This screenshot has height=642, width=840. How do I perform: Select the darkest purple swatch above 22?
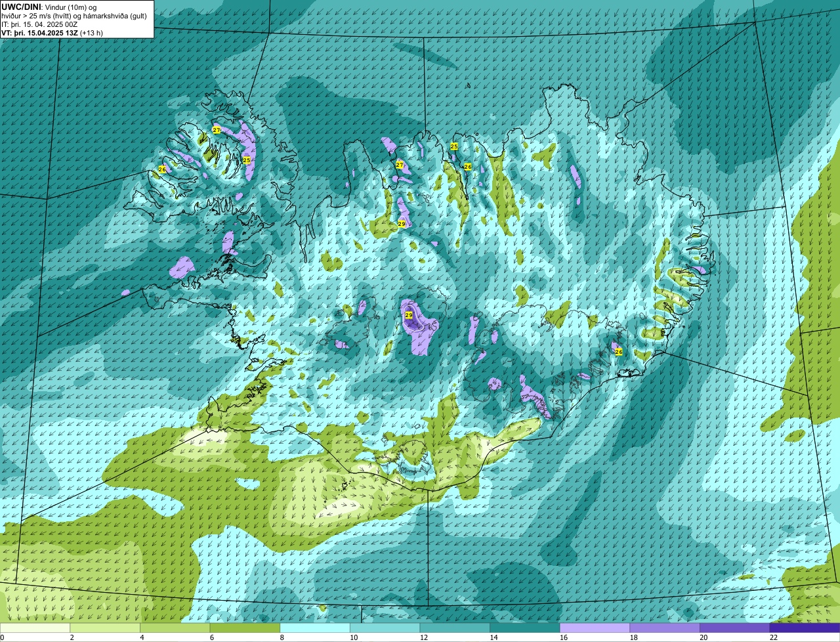click(805, 628)
